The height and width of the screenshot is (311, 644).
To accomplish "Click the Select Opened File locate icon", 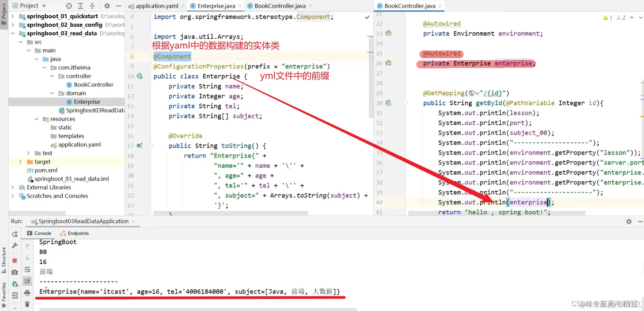I will click(x=69, y=6).
